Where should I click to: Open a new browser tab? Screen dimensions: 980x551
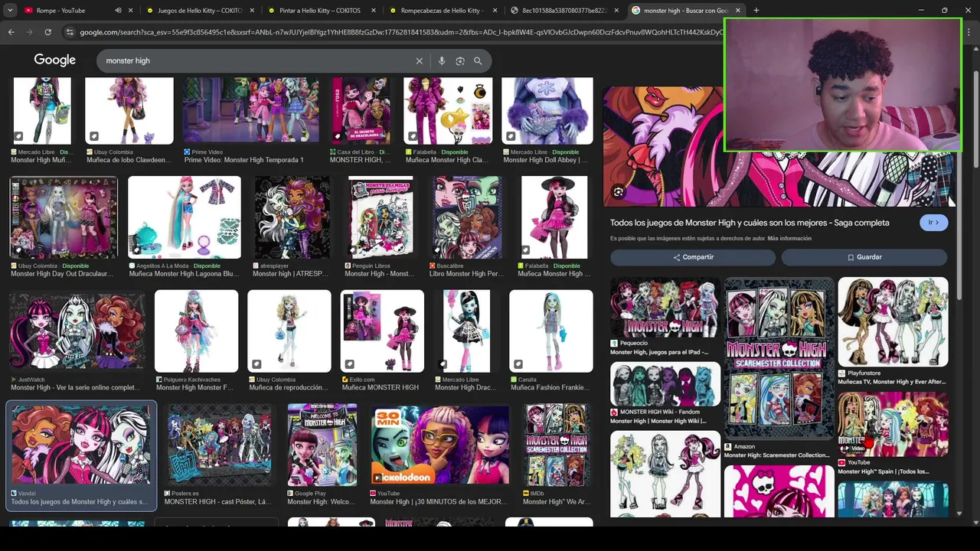pyautogui.click(x=756, y=11)
